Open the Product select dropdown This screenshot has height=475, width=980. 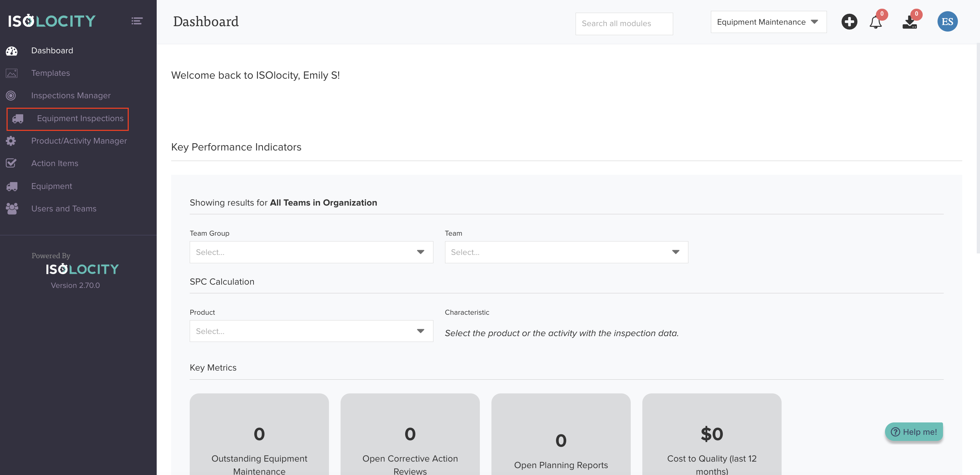click(311, 331)
